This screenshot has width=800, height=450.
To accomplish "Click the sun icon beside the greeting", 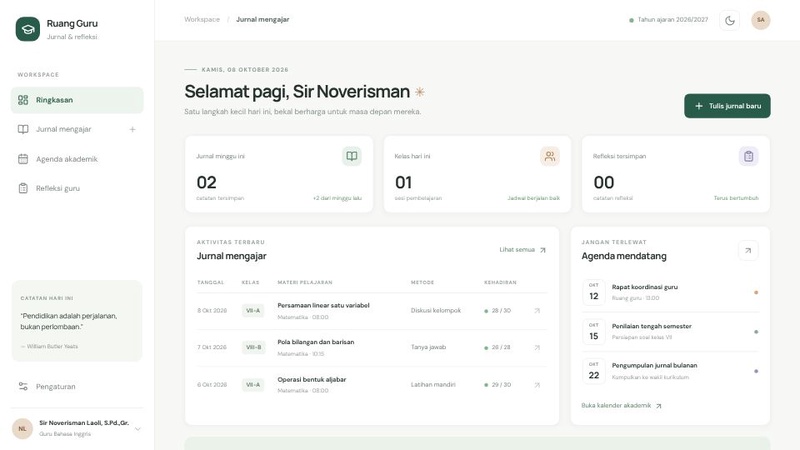I will coord(419,92).
